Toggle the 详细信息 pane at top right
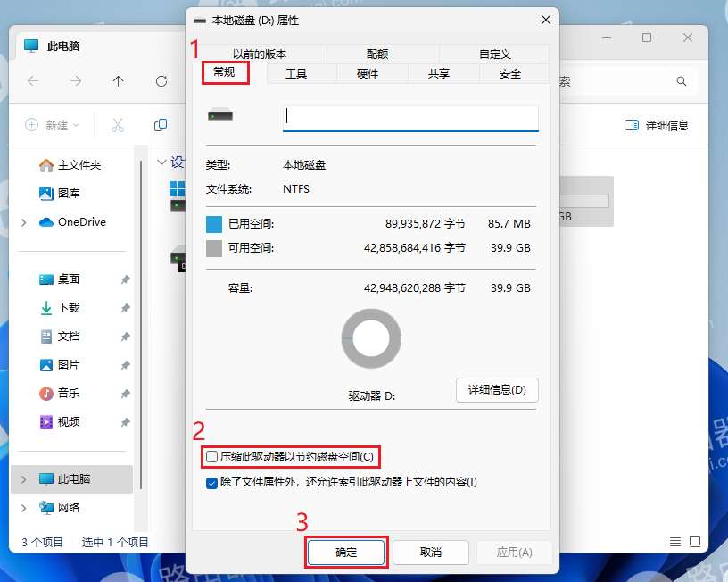The height and width of the screenshot is (582, 728). 658,125
